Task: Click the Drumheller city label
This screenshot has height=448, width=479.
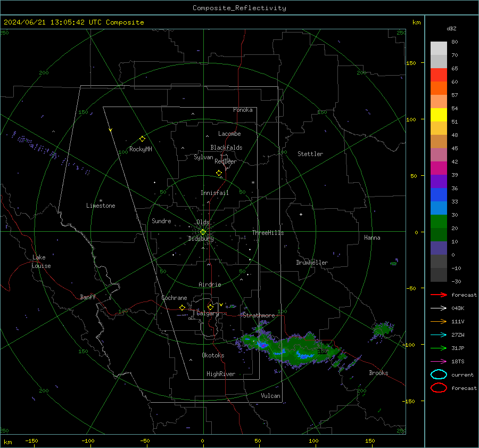Action: point(312,263)
